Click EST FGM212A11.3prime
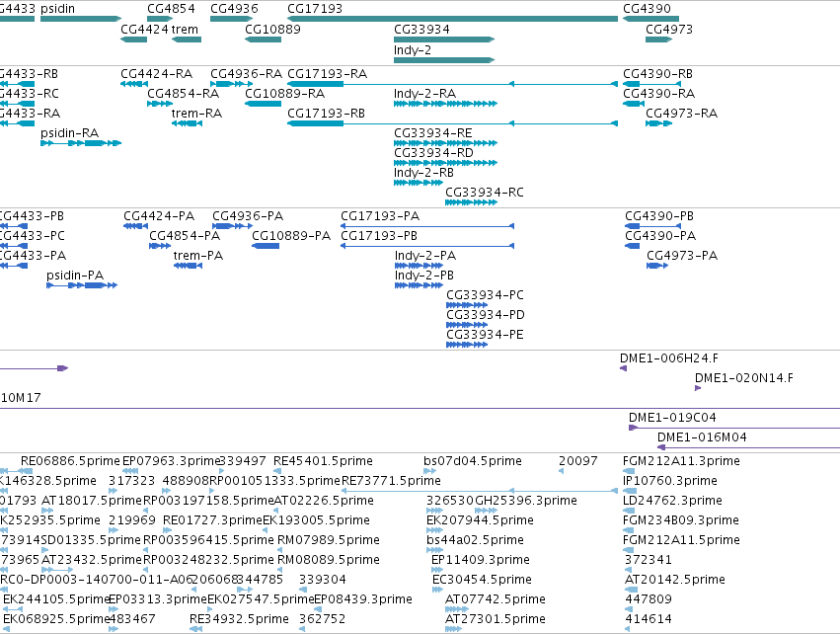This screenshot has width=840, height=634. click(x=681, y=461)
